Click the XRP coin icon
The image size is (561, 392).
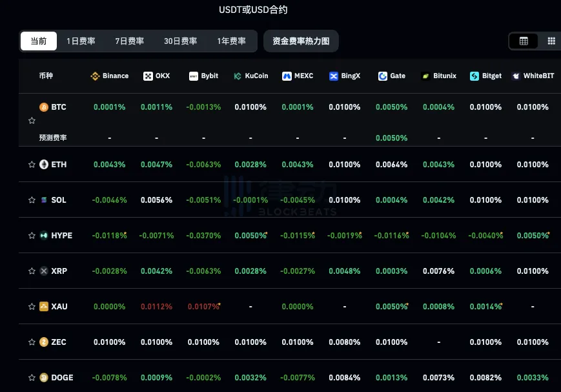click(x=44, y=271)
